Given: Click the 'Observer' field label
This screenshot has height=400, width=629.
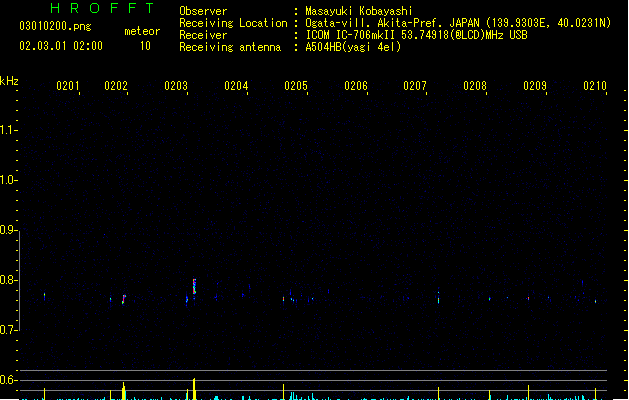Looking at the screenshot, I should tap(203, 11).
